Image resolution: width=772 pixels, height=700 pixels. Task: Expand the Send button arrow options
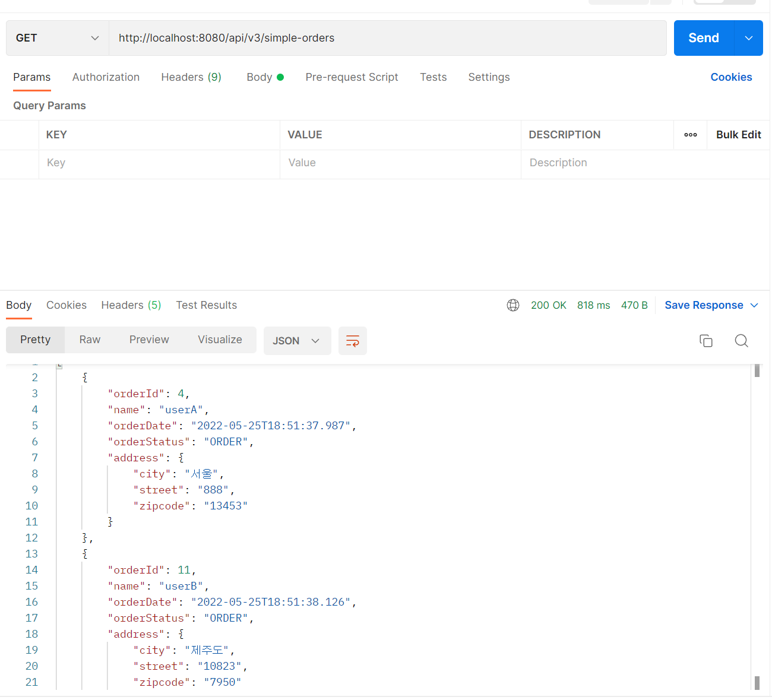pos(749,38)
